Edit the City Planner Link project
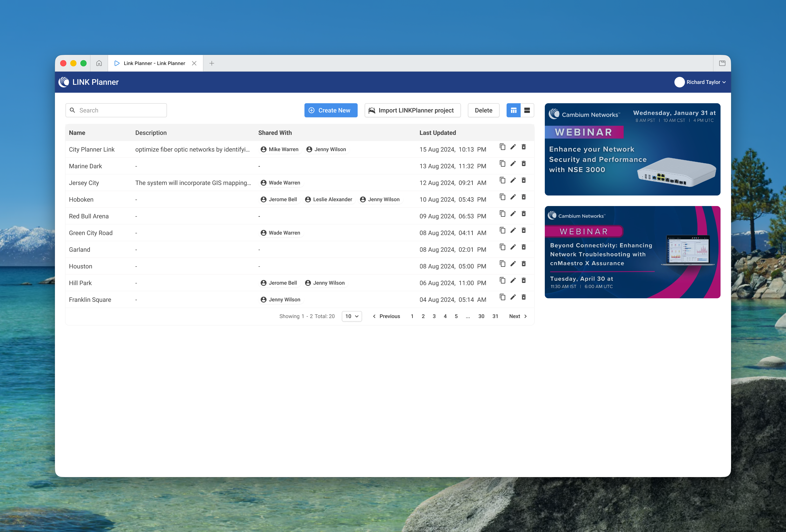The width and height of the screenshot is (786, 532). (513, 147)
